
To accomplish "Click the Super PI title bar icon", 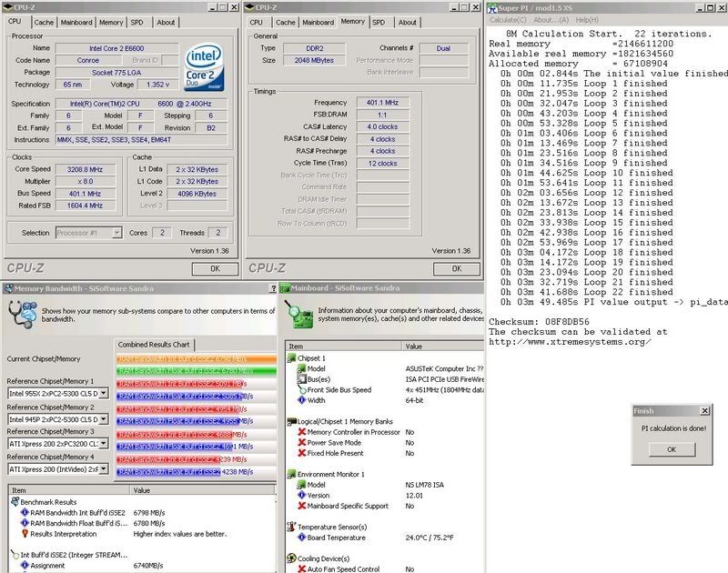I will click(x=492, y=8).
